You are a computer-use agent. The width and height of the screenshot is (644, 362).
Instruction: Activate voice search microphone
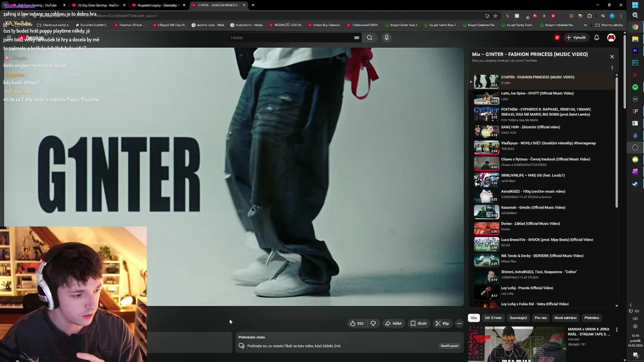point(386,38)
